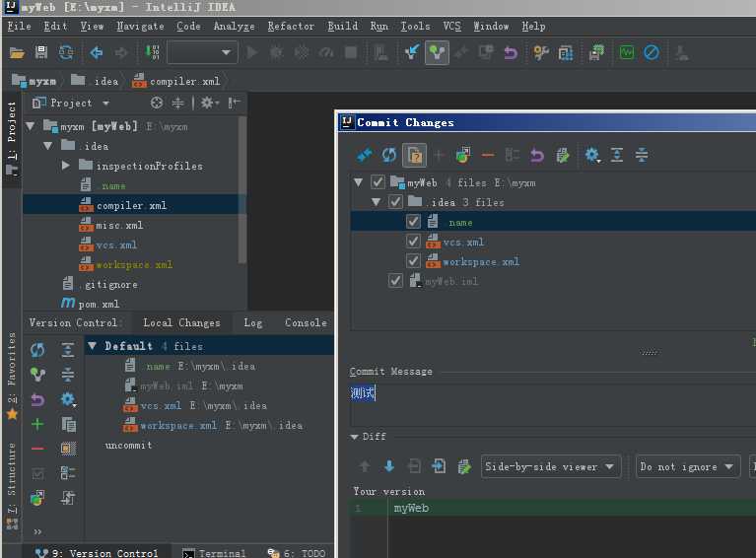This screenshot has width=756, height=558.
Task: Click the Revert icon in Commit dialog toolbar
Action: pos(537,156)
